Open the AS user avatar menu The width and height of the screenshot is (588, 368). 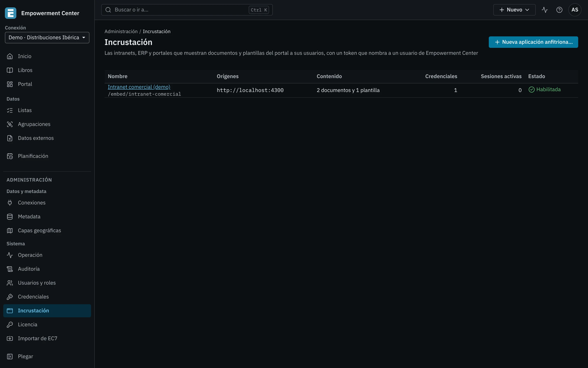tap(575, 10)
